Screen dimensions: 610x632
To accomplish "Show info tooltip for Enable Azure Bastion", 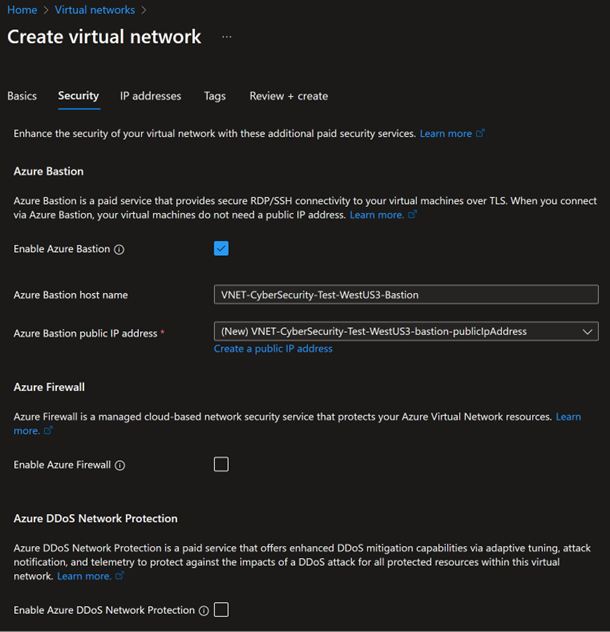I will click(119, 249).
